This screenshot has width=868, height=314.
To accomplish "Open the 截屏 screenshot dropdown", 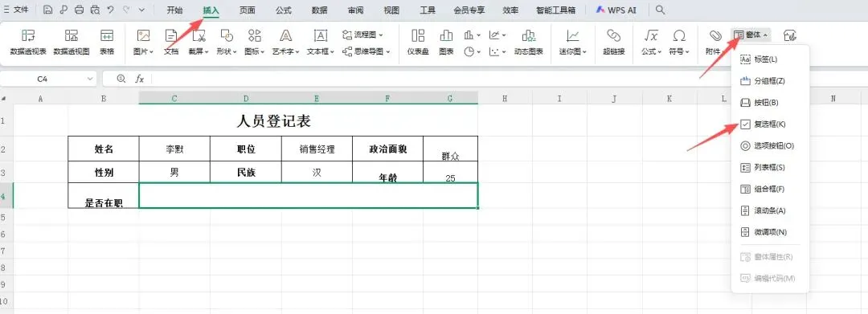I will tap(199, 43).
